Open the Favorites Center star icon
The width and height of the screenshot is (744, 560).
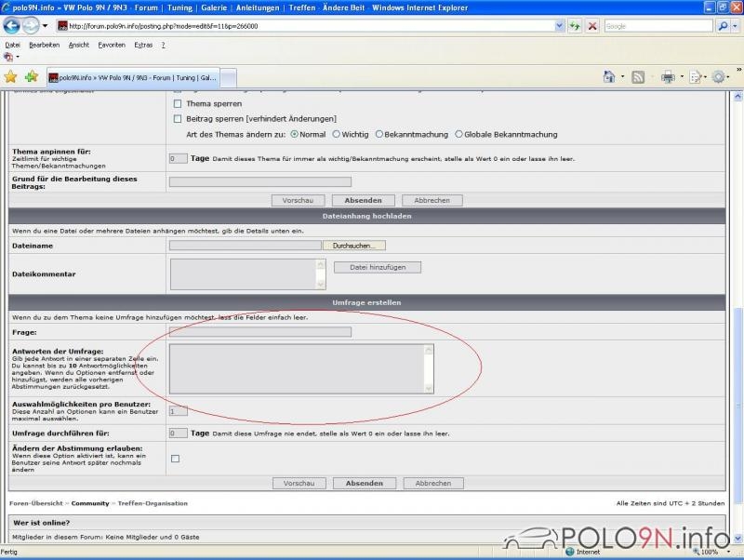10,77
